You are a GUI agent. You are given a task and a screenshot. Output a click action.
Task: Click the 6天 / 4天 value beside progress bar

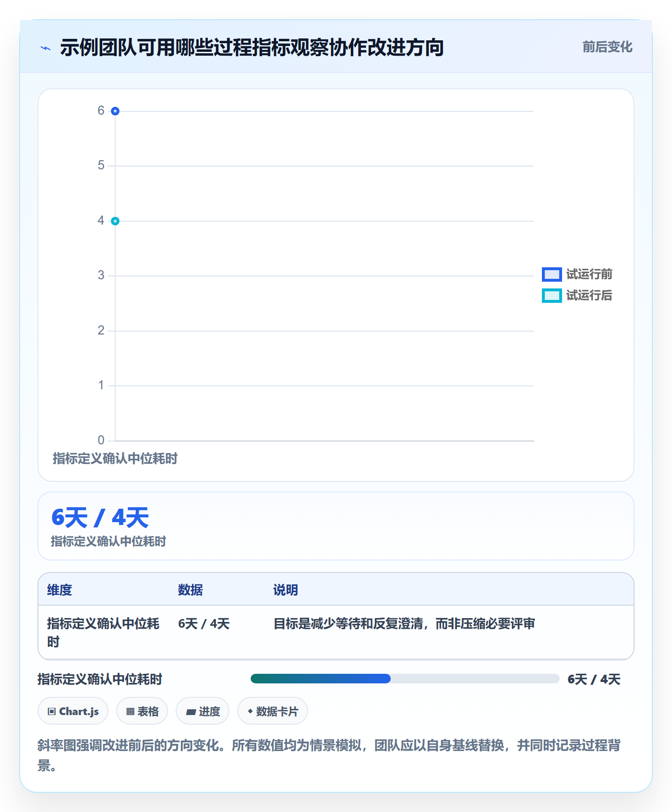tap(594, 679)
